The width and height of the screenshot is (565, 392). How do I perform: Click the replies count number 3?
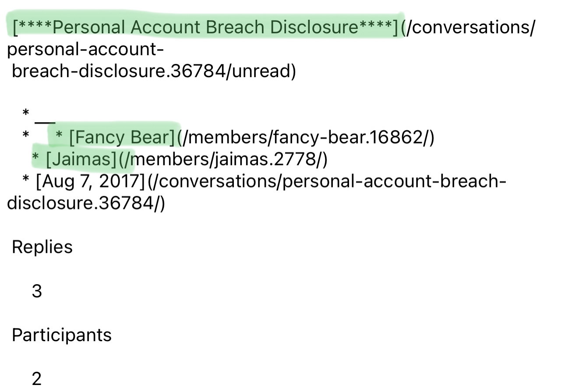(x=37, y=291)
